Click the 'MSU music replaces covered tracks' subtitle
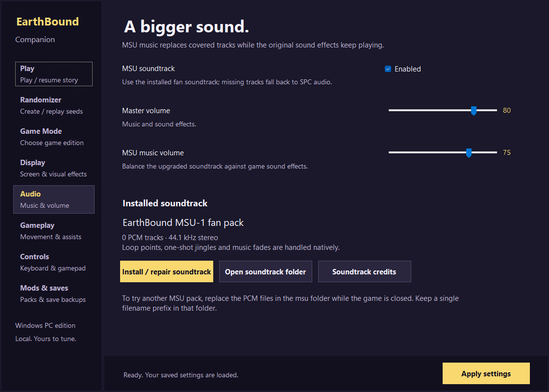The height and width of the screenshot is (392, 549). click(x=253, y=45)
